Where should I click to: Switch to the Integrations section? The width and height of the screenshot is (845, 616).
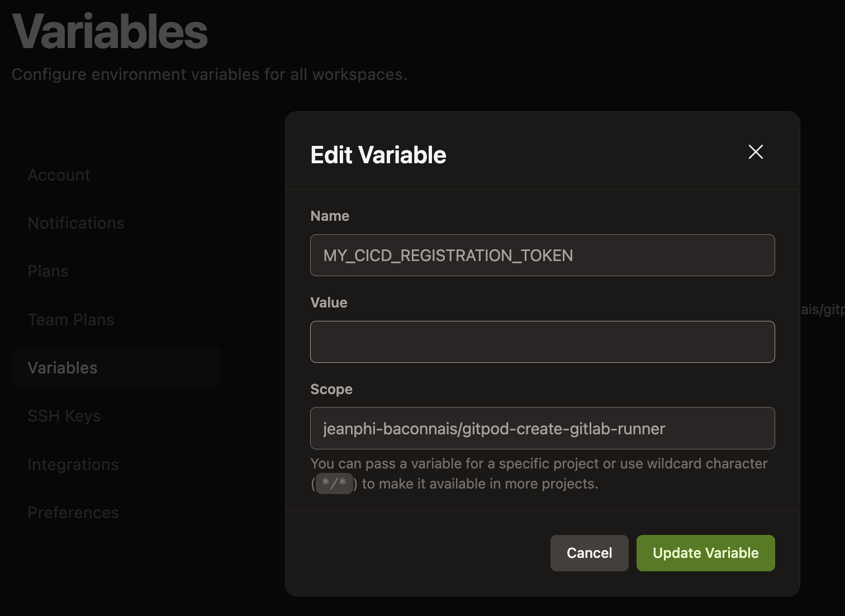pos(73,465)
